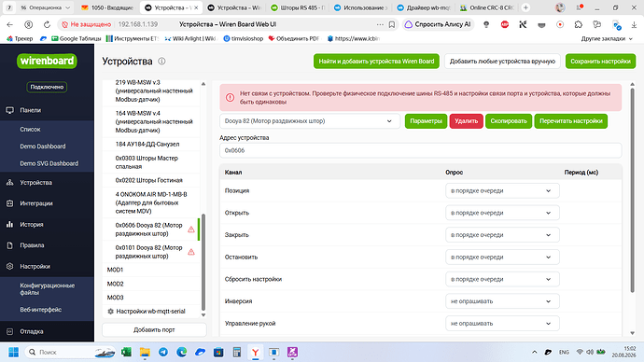Viewport: 644px width, 362px height.
Task: Open Demo SVG Dashboard link
Action: tap(49, 163)
